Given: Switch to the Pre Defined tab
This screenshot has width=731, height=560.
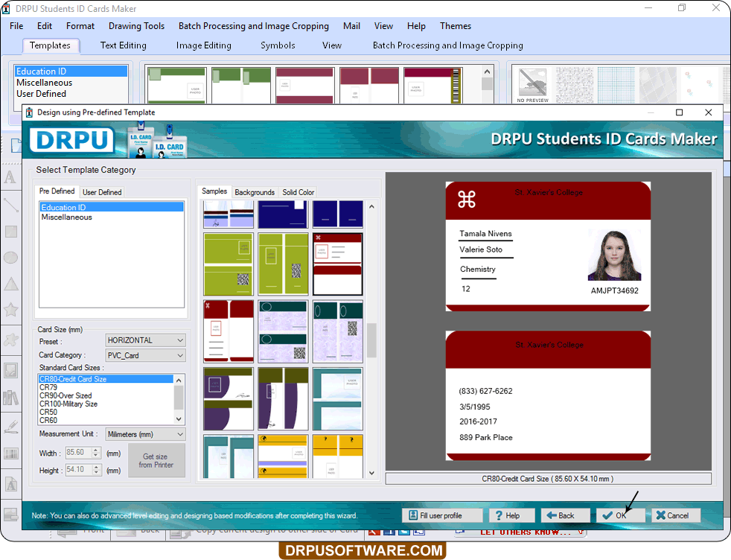Looking at the screenshot, I should [x=57, y=191].
